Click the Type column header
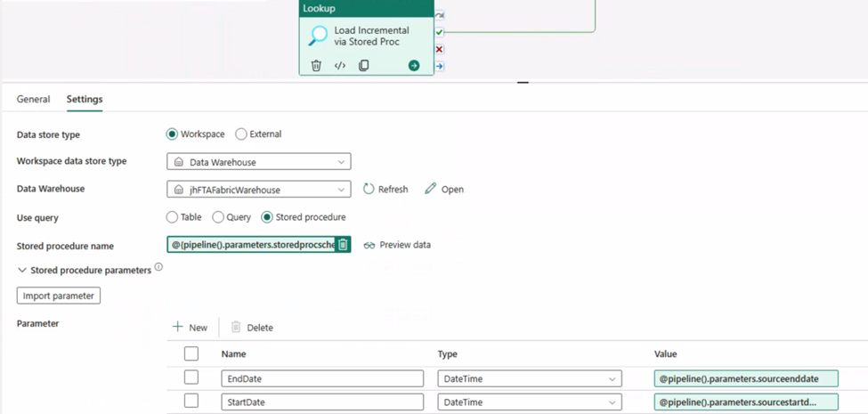This screenshot has height=414, width=868. 448,353
